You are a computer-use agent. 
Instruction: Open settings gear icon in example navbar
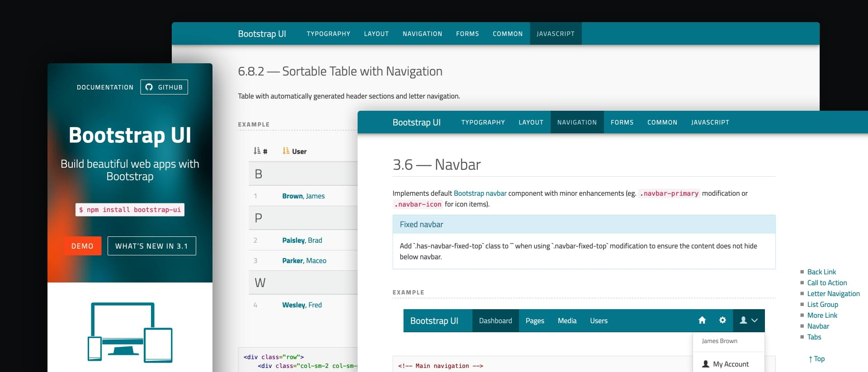click(x=722, y=320)
